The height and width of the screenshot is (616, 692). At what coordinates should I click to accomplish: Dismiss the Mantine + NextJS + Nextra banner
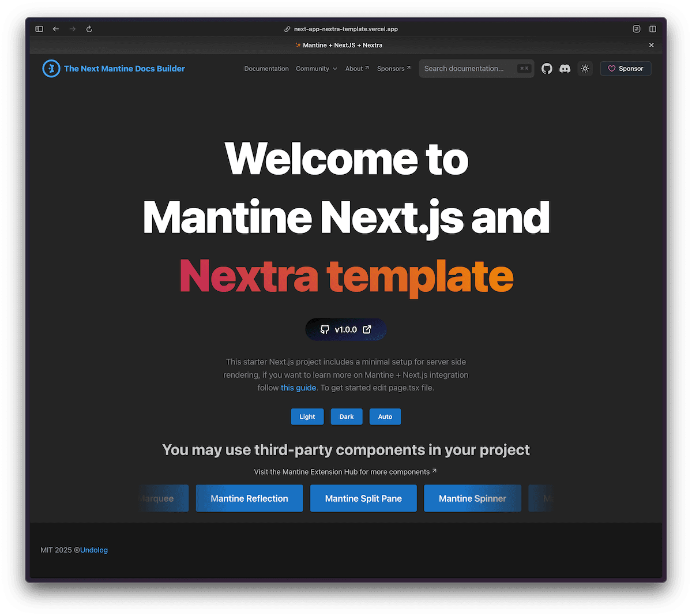coord(651,45)
